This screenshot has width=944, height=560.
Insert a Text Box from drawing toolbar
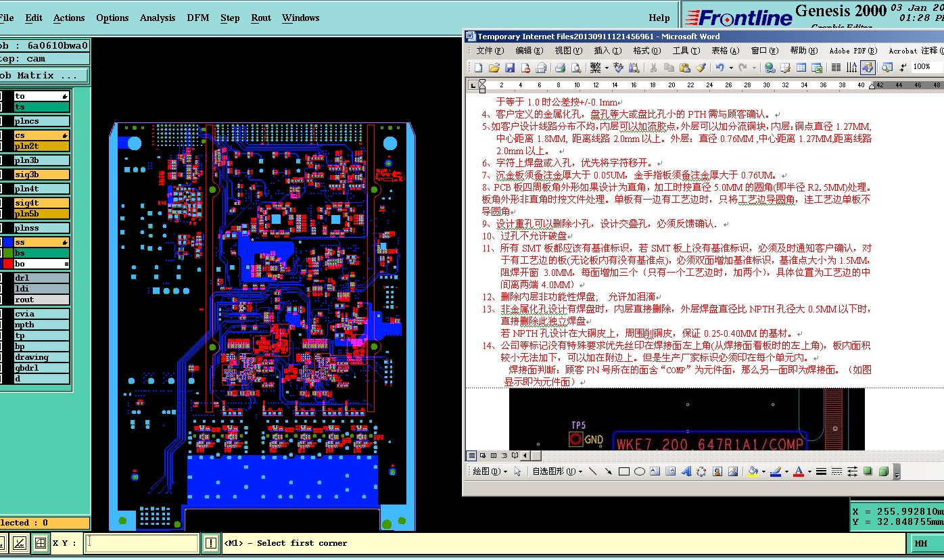655,471
